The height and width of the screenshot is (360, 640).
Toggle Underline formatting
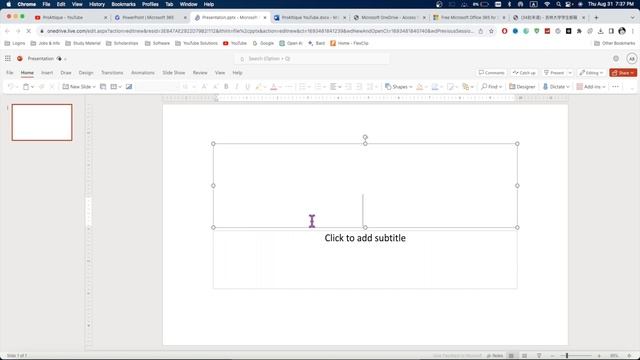coord(247,87)
